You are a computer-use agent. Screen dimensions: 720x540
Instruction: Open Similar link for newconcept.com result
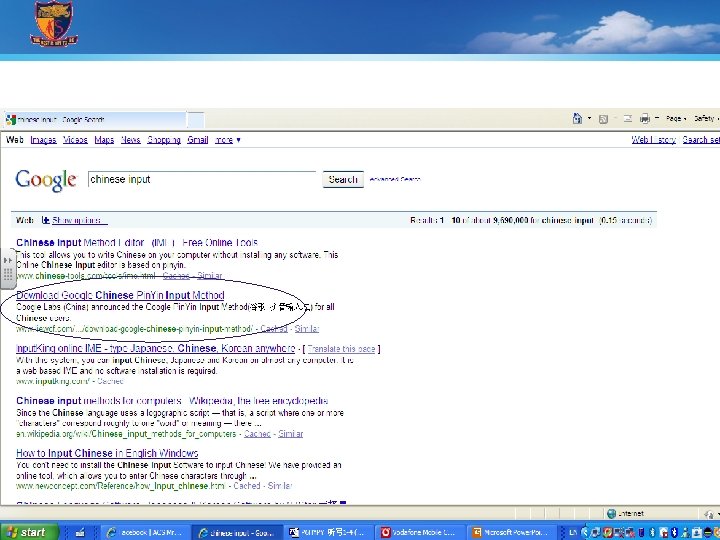tap(280, 486)
